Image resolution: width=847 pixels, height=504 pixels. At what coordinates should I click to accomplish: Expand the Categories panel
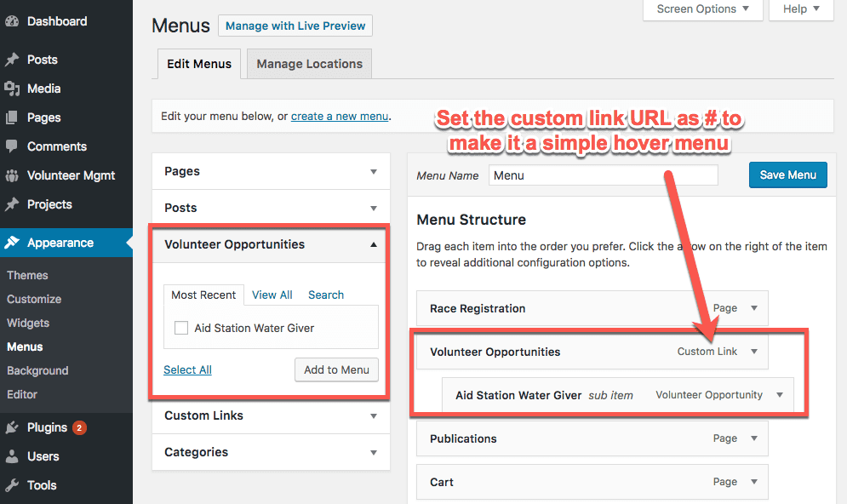(x=373, y=452)
